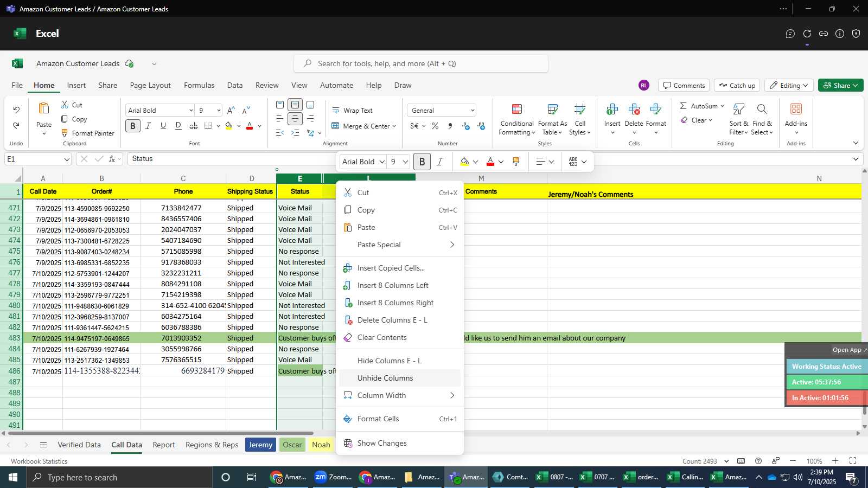Screen dimensions: 868x488
Task: Open the ribbon font size dropdown
Action: [219, 111]
